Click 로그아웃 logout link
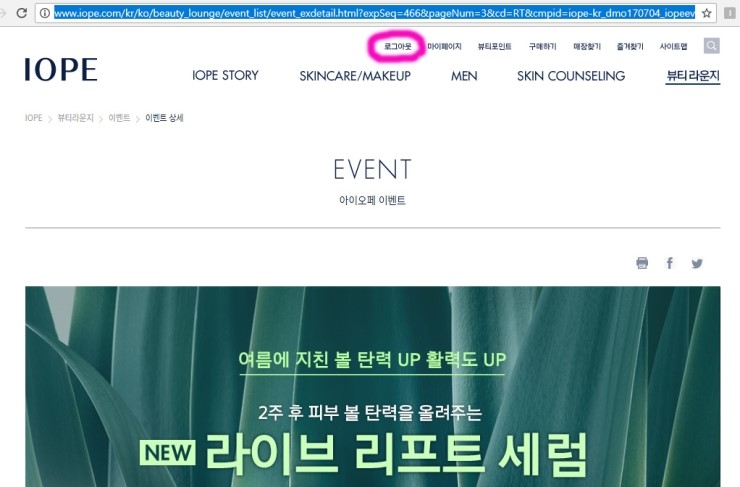740x487 pixels. pyautogui.click(x=397, y=46)
